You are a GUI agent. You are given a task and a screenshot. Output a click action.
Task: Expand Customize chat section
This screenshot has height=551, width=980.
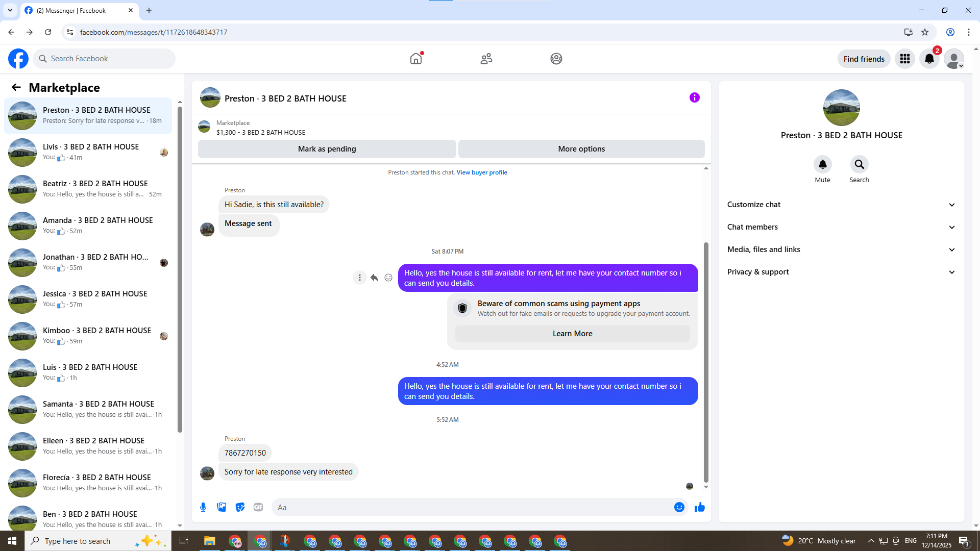pyautogui.click(x=841, y=205)
